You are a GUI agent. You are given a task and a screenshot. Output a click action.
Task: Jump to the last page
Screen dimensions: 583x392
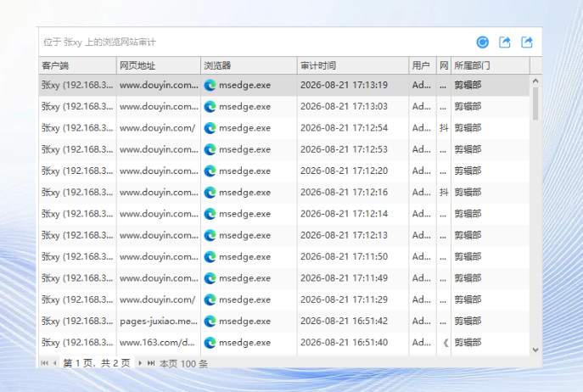150,363
